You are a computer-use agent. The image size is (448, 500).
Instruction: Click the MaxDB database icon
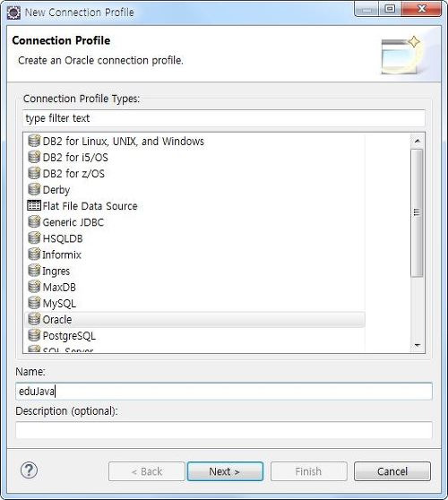34,287
